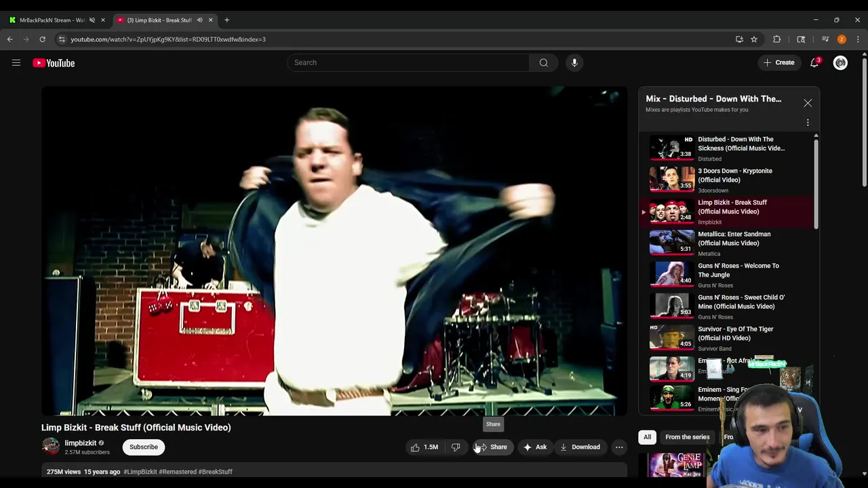Subscribe to the limpbizkit channel

tap(144, 447)
